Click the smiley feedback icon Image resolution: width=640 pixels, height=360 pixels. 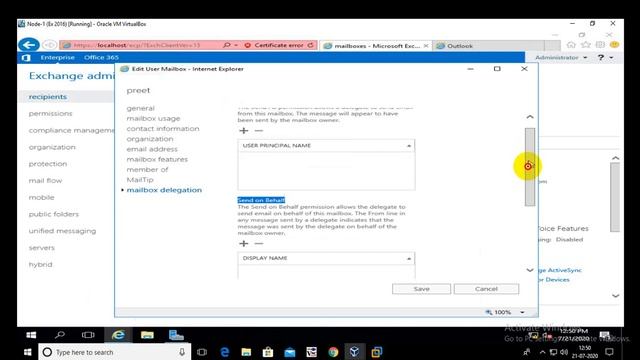614,45
